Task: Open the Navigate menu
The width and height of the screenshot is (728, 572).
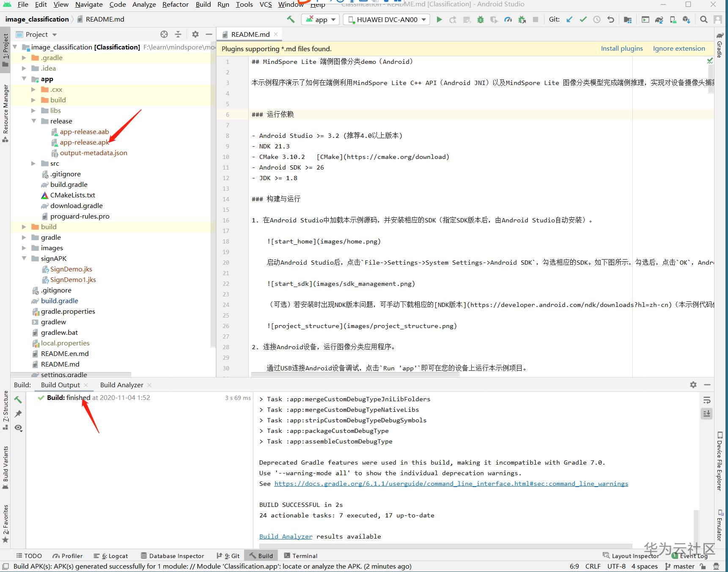Action: [x=89, y=4]
